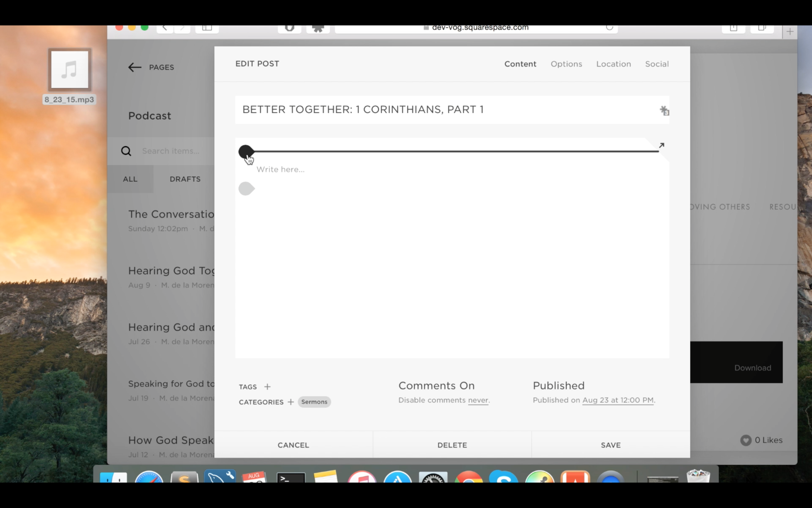Open the shield extension in Safari toolbar
Viewport: 812px width, 508px height.
tap(289, 28)
